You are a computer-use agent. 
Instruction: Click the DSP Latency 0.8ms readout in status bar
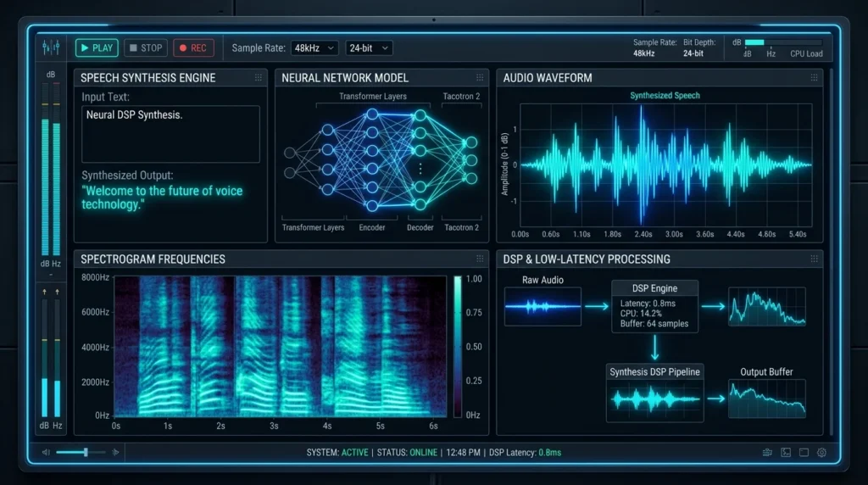click(525, 452)
